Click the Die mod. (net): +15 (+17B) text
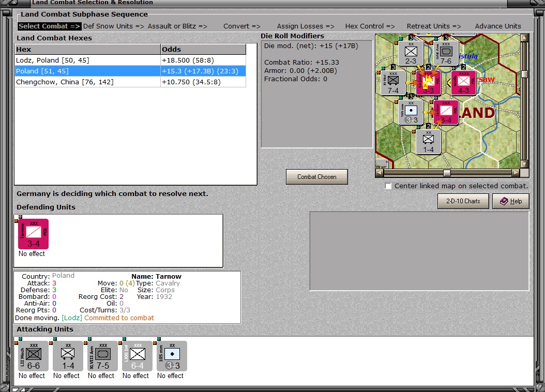The width and height of the screenshot is (545, 392). coord(311,46)
